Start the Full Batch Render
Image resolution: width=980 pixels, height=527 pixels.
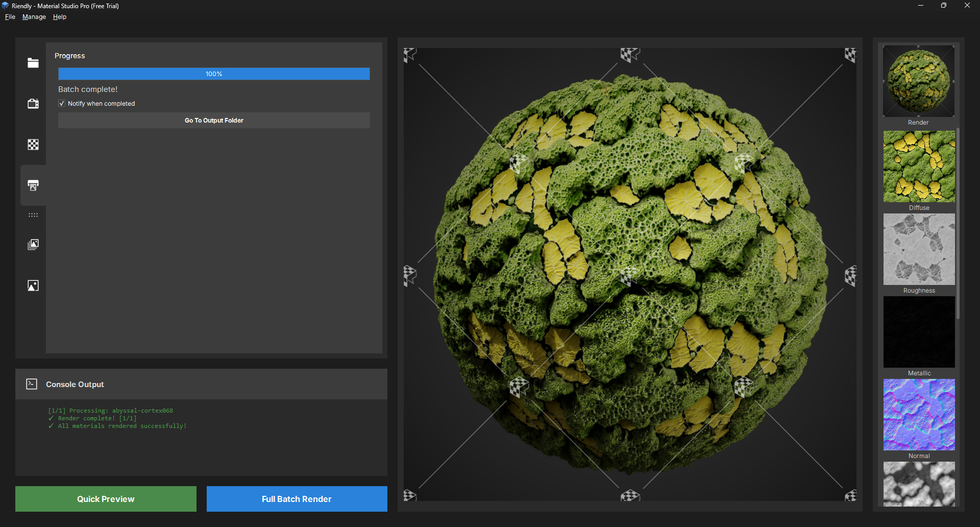tap(297, 499)
